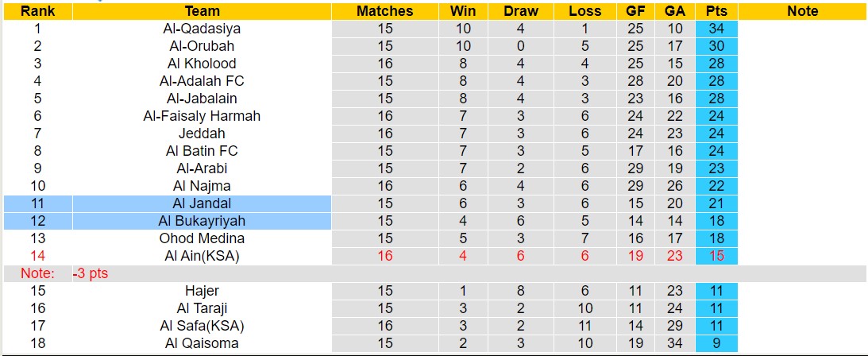Click the Al Ain(KSA) team in red

[202, 256]
